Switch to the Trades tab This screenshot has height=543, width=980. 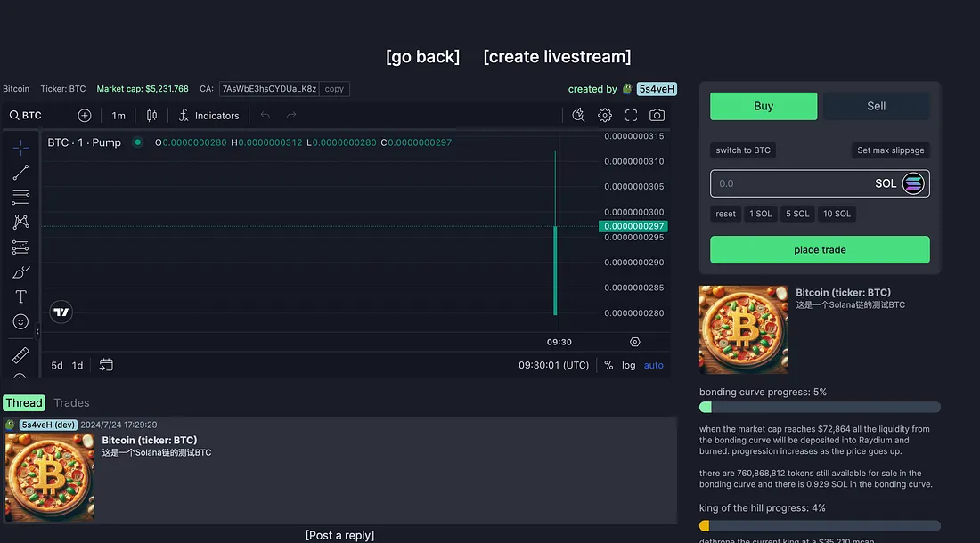click(x=71, y=402)
